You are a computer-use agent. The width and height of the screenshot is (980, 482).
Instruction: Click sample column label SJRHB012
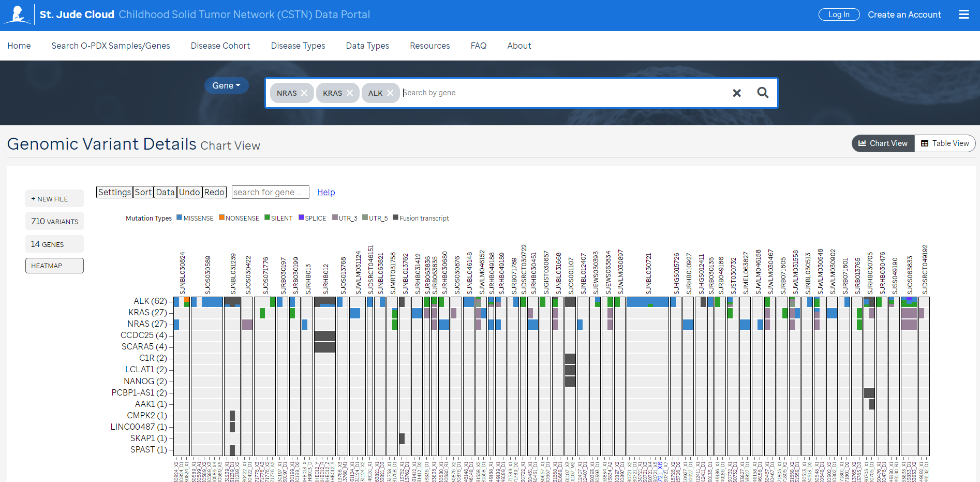coord(326,280)
